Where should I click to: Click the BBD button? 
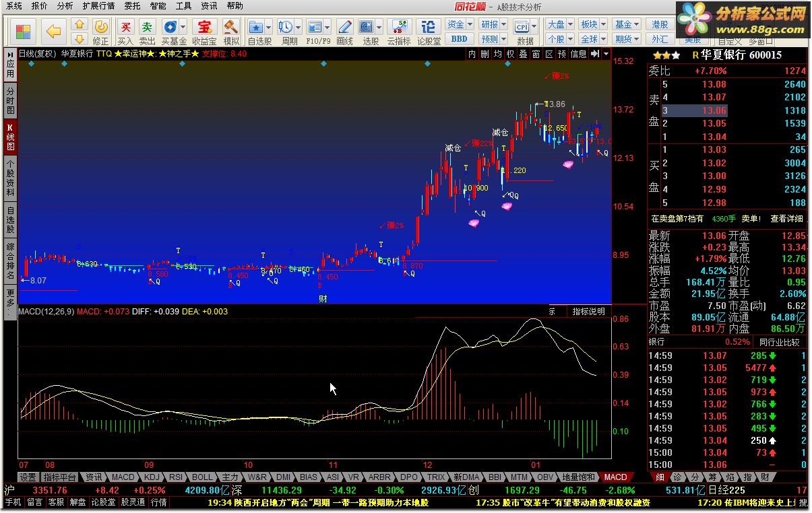point(459,38)
